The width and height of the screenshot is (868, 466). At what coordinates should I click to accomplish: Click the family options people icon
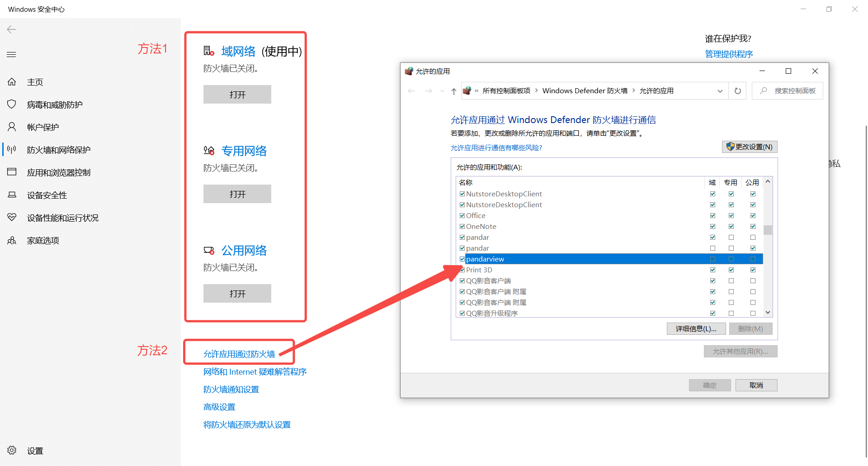[x=12, y=240]
